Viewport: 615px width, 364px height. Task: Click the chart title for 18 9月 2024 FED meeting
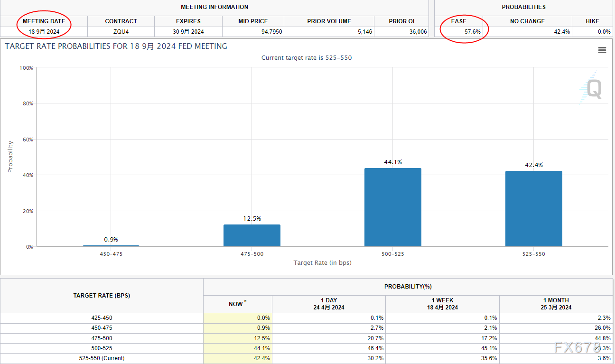[x=116, y=47]
